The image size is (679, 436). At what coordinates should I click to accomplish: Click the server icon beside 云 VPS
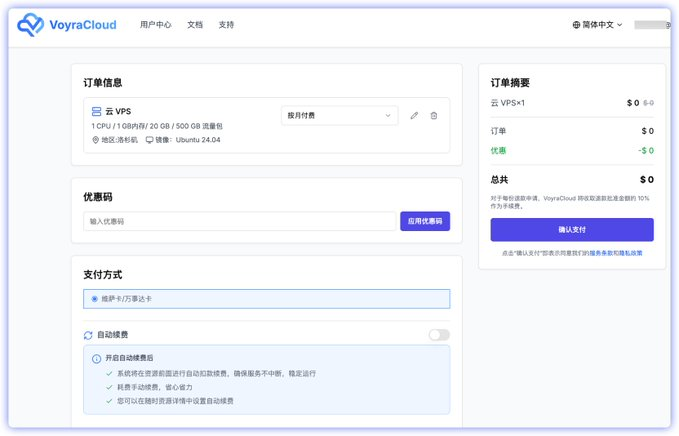pyautogui.click(x=96, y=112)
